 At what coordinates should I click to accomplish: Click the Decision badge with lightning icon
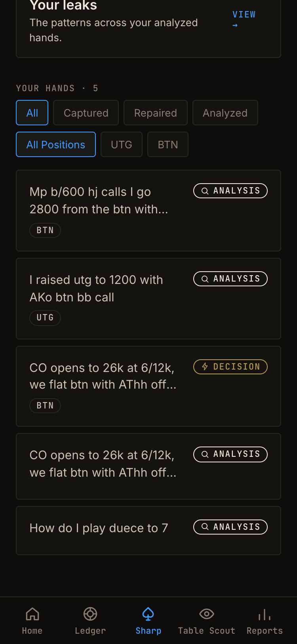click(x=230, y=367)
